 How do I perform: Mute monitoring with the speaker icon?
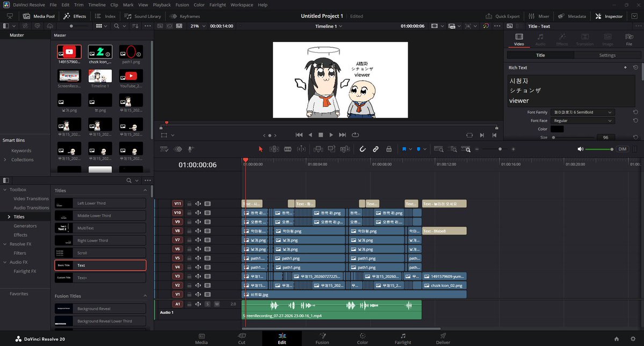tap(580, 149)
